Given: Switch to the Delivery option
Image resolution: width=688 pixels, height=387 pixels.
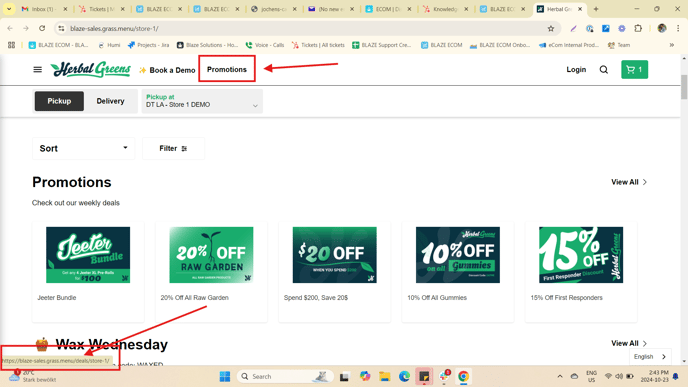Looking at the screenshot, I should click(111, 101).
